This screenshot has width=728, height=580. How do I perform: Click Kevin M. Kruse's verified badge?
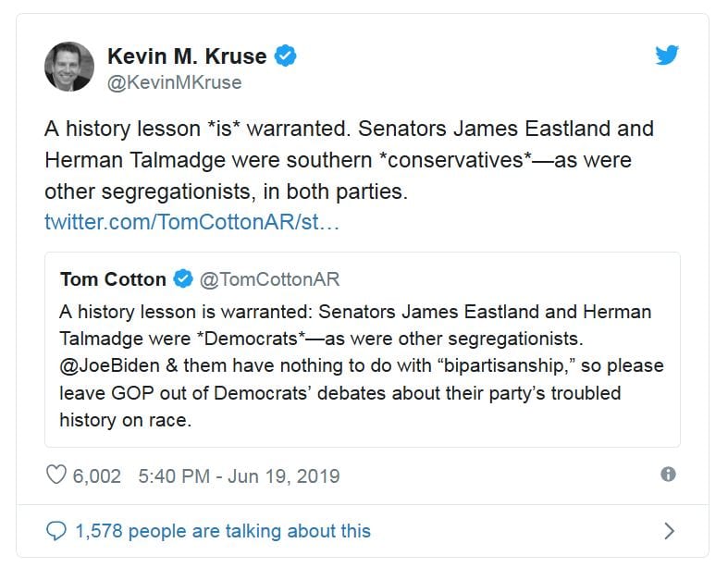coord(286,56)
